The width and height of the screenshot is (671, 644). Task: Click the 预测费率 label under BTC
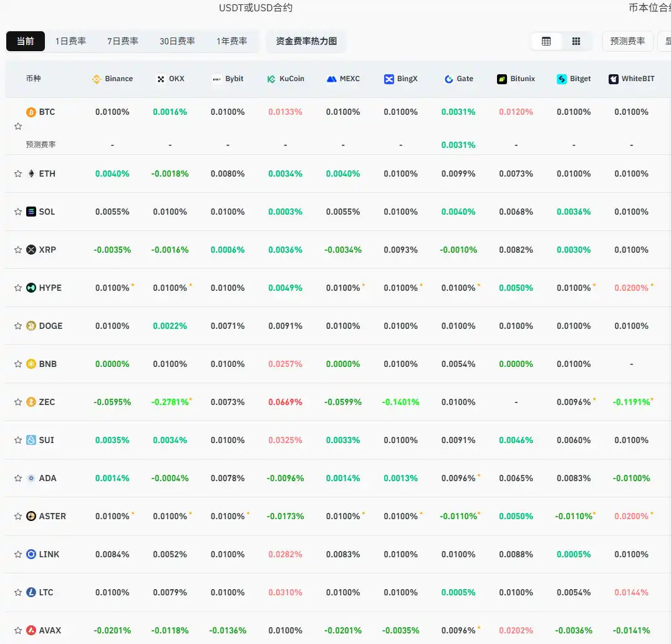pyautogui.click(x=41, y=145)
